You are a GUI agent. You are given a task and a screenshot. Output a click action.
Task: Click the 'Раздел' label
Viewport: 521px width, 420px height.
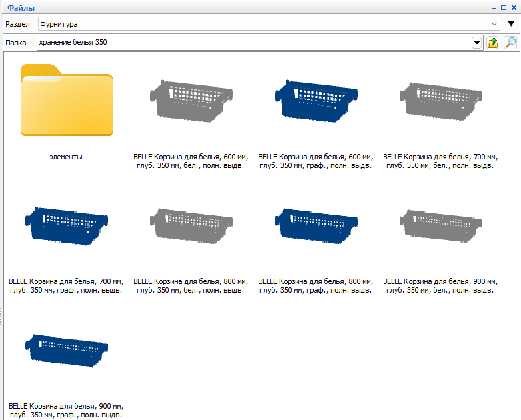click(17, 24)
